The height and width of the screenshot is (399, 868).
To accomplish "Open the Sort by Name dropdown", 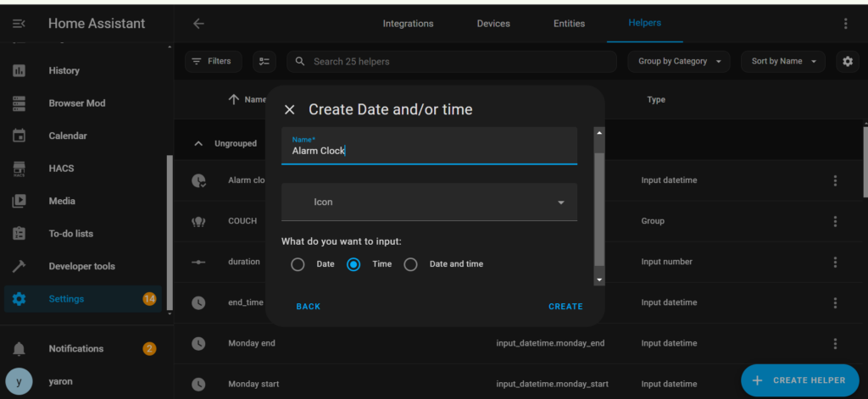I will pos(782,62).
